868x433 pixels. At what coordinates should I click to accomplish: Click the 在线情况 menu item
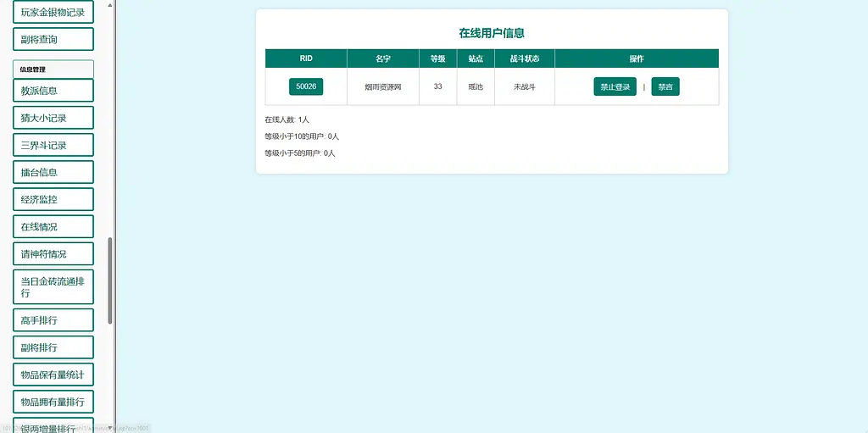[53, 227]
